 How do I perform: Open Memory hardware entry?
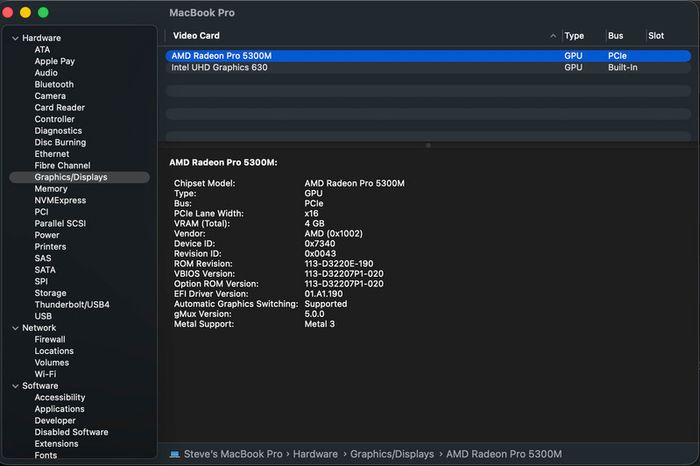click(x=51, y=189)
